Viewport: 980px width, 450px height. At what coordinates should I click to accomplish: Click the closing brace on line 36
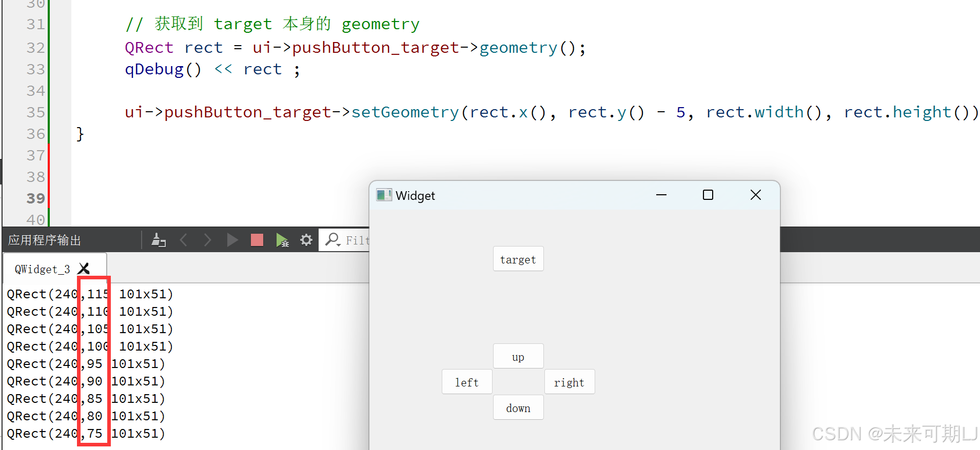tap(80, 134)
